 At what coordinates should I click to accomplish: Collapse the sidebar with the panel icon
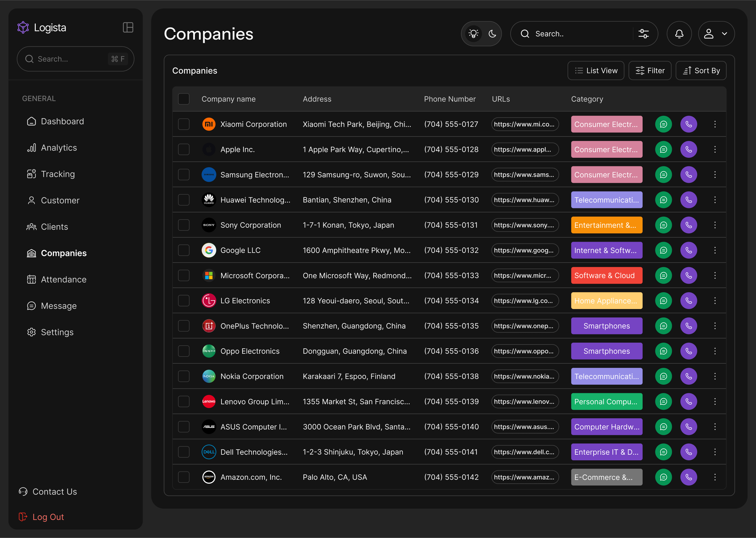coord(128,27)
